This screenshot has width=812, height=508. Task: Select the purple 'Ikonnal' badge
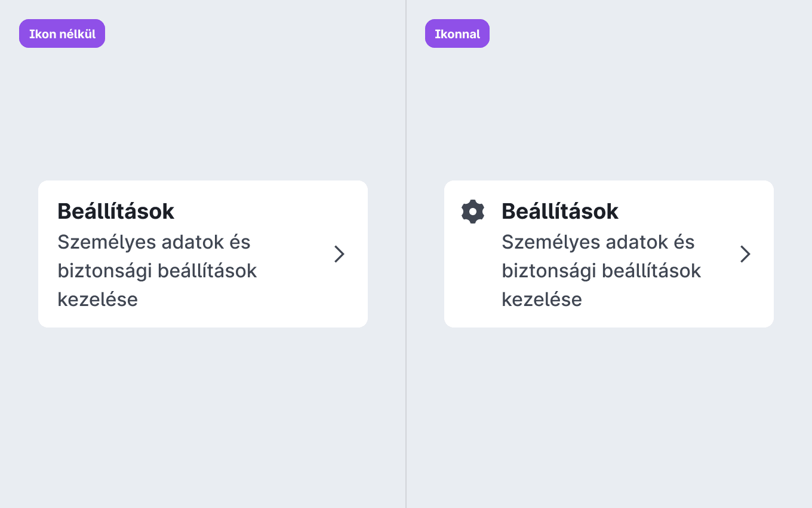pyautogui.click(x=457, y=33)
